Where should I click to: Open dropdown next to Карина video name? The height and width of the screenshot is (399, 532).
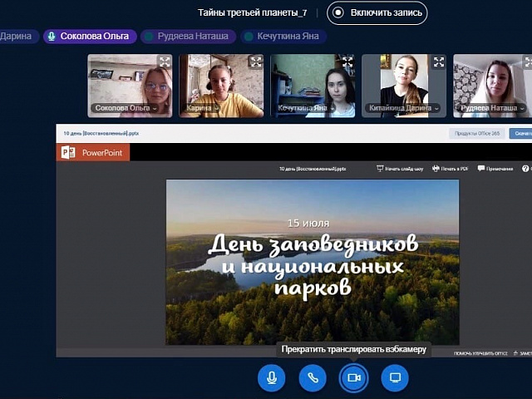(216, 109)
